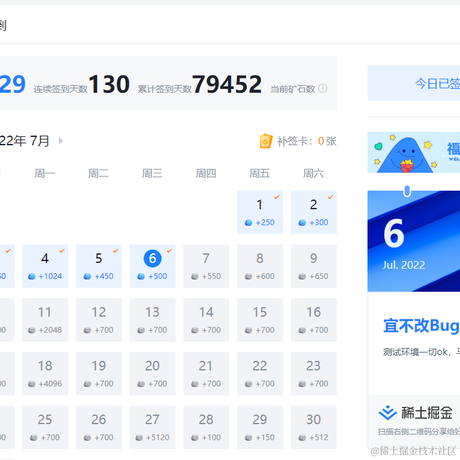Go to next month arrow after 7月
Screen dimensions: 460x460
click(61, 141)
